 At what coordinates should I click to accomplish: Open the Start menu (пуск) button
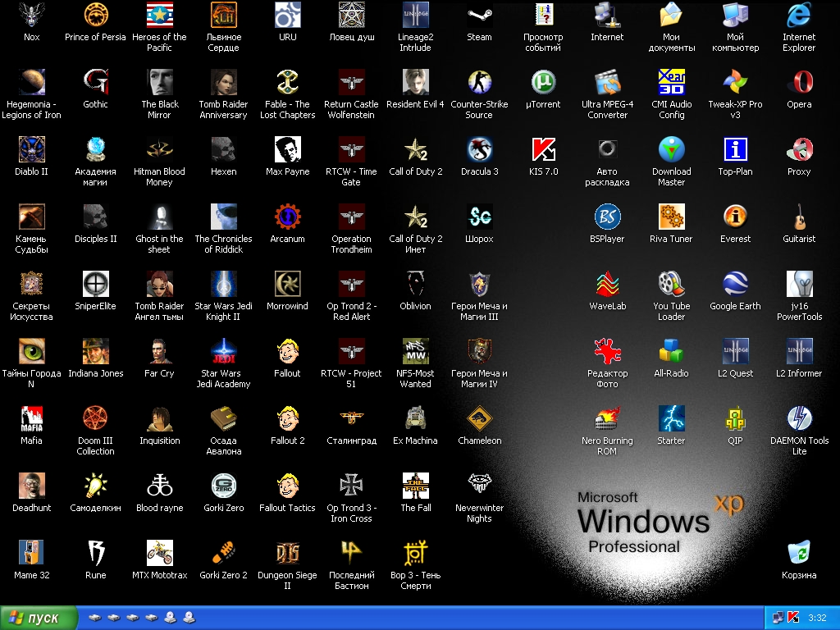coord(39,618)
